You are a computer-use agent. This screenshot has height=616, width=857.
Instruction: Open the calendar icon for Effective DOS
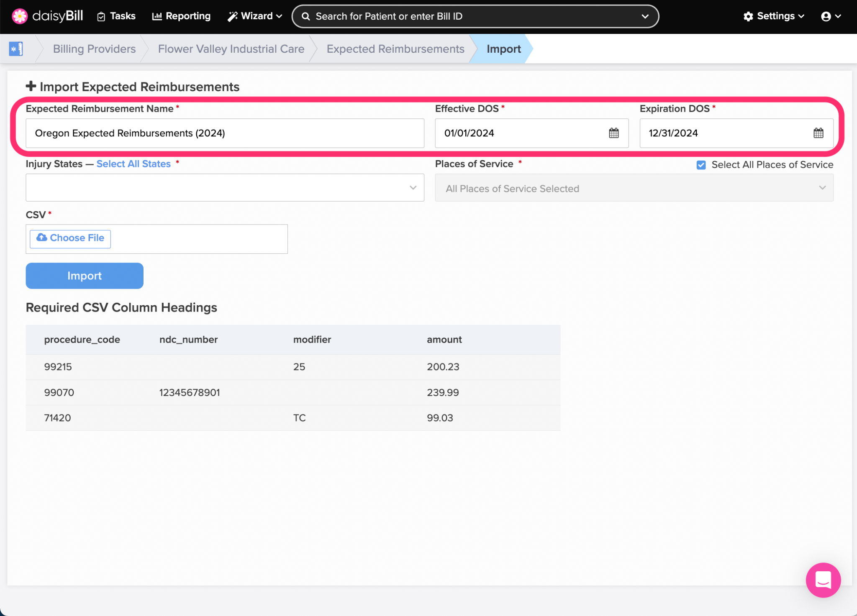click(x=613, y=133)
